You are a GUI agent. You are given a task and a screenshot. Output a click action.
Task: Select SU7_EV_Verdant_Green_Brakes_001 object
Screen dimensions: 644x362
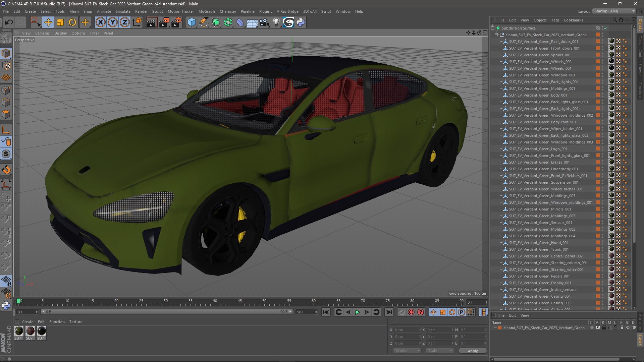[539, 162]
